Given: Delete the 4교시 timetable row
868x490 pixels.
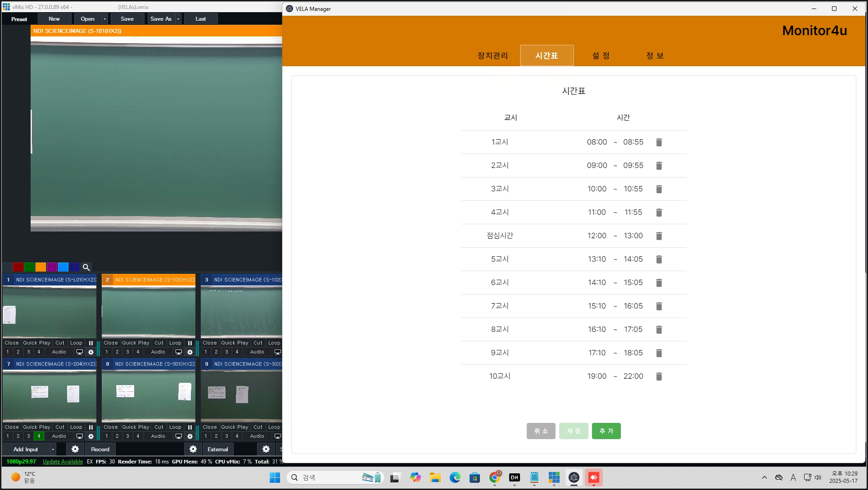Looking at the screenshot, I should pos(659,213).
